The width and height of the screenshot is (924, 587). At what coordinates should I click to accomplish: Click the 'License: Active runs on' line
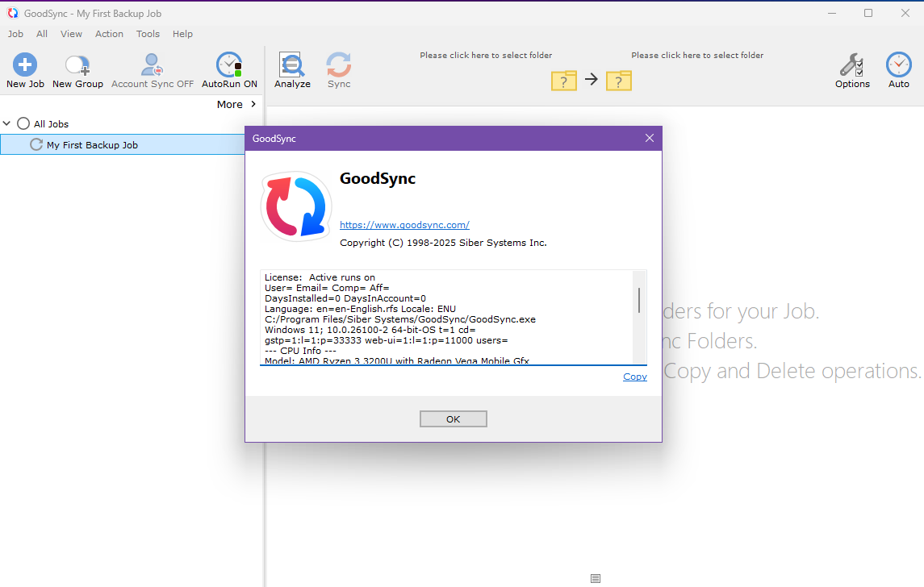pyautogui.click(x=320, y=277)
